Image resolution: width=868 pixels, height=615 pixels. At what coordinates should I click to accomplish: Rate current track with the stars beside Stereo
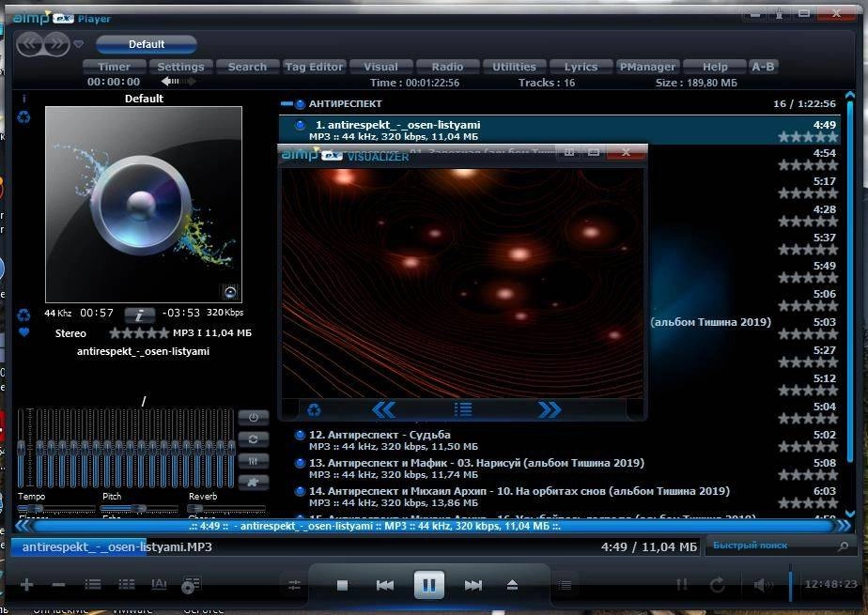tap(139, 333)
